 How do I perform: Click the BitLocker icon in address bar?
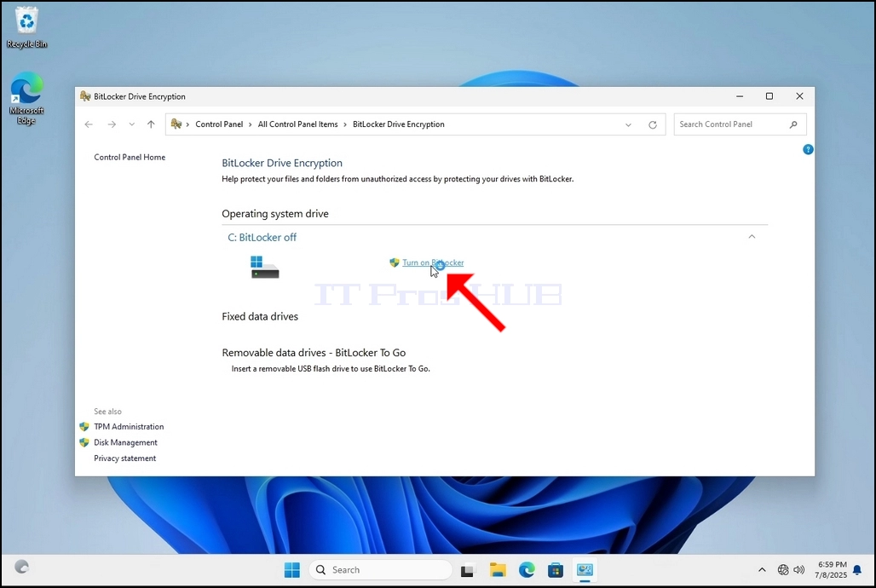click(176, 124)
